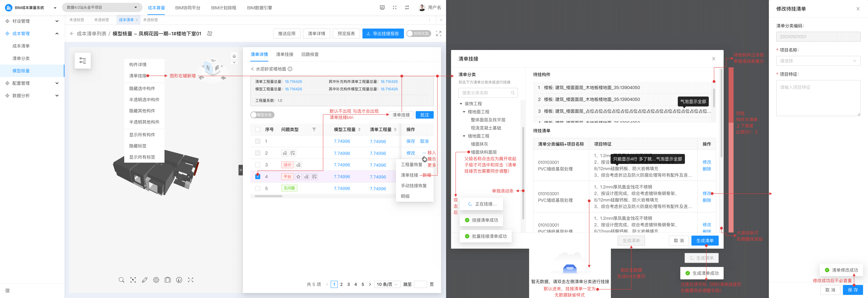Click the table's horizontal scrollbar thumb
The image size is (868, 298).
click(268, 196)
